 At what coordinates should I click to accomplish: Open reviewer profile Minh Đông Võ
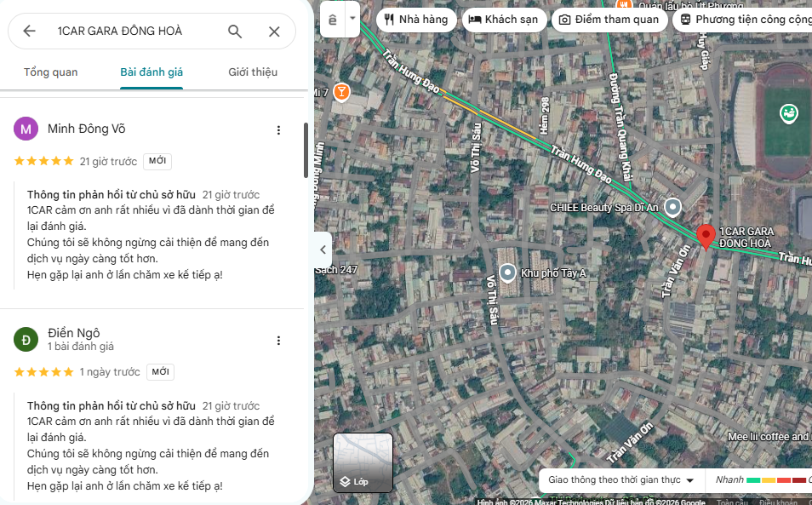(87, 129)
